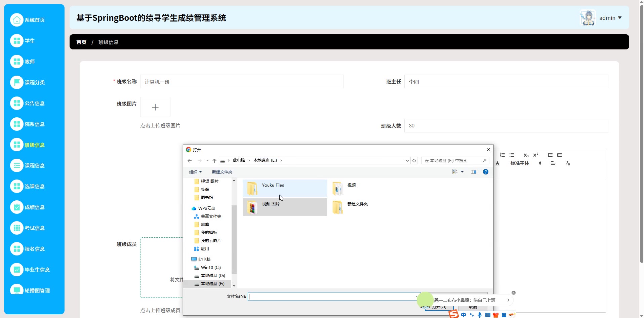The height and width of the screenshot is (318, 644).
Task: Click 此电脑 in the address path
Action: pyautogui.click(x=239, y=160)
